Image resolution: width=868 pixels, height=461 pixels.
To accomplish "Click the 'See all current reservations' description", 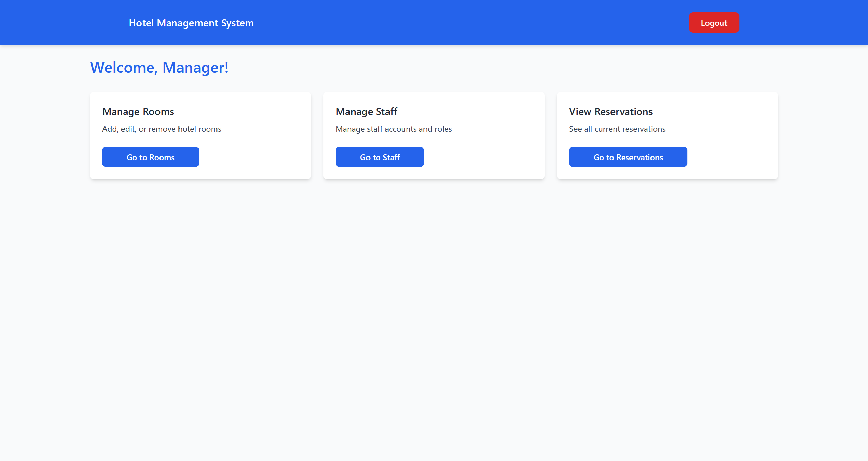I will click(617, 129).
